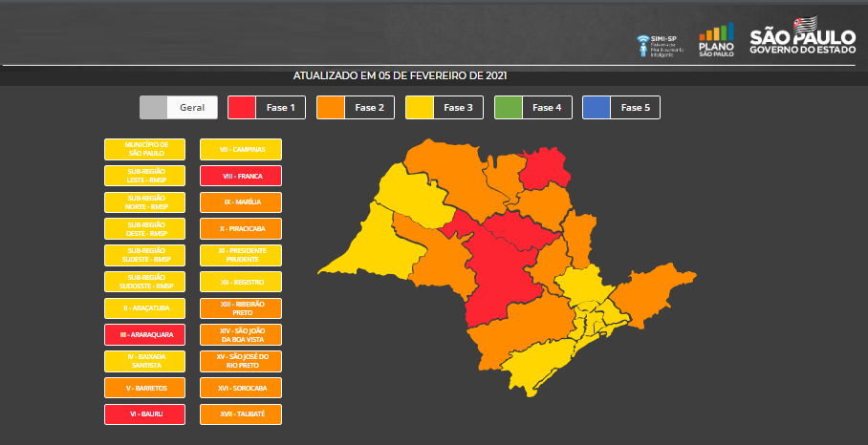The height and width of the screenshot is (445, 868).
Task: Show regions in Fase 3
Action: (444, 108)
